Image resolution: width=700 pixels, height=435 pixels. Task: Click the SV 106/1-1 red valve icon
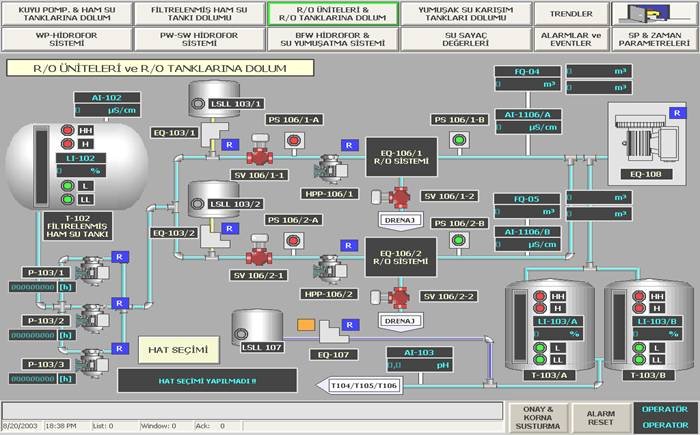click(259, 150)
